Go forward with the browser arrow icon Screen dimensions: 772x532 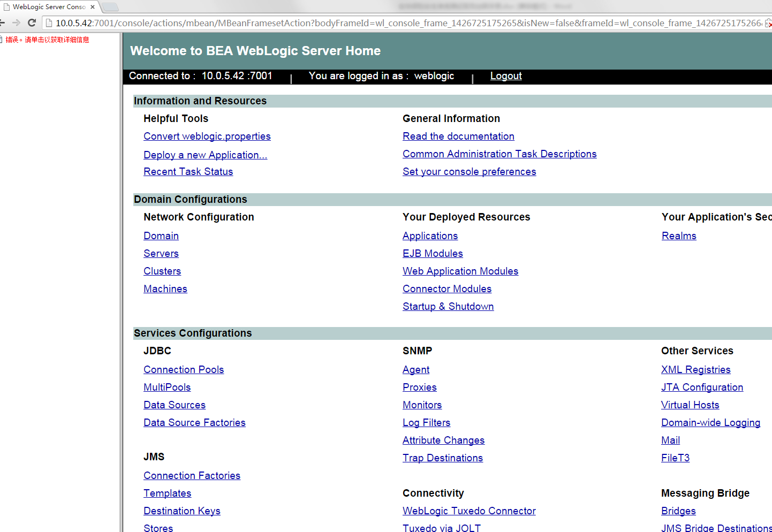coord(16,23)
